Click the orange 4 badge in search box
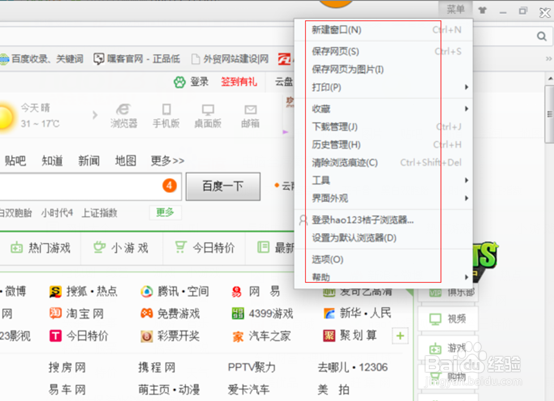 pos(170,185)
